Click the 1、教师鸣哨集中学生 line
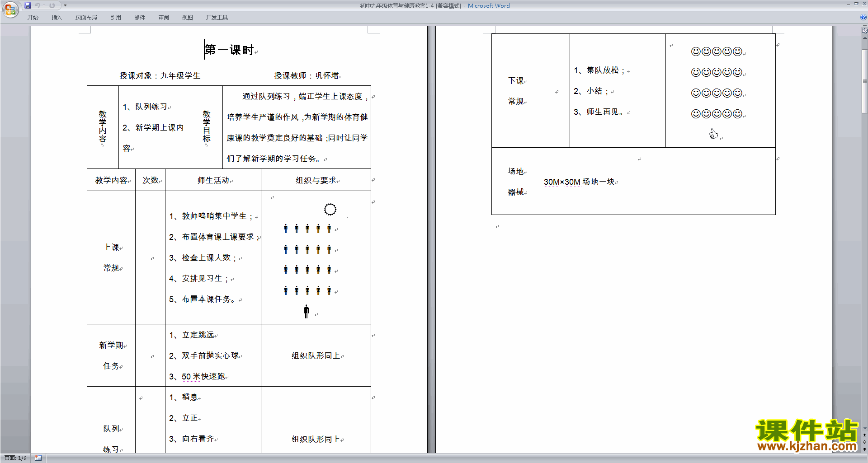868x463 pixels. [211, 216]
